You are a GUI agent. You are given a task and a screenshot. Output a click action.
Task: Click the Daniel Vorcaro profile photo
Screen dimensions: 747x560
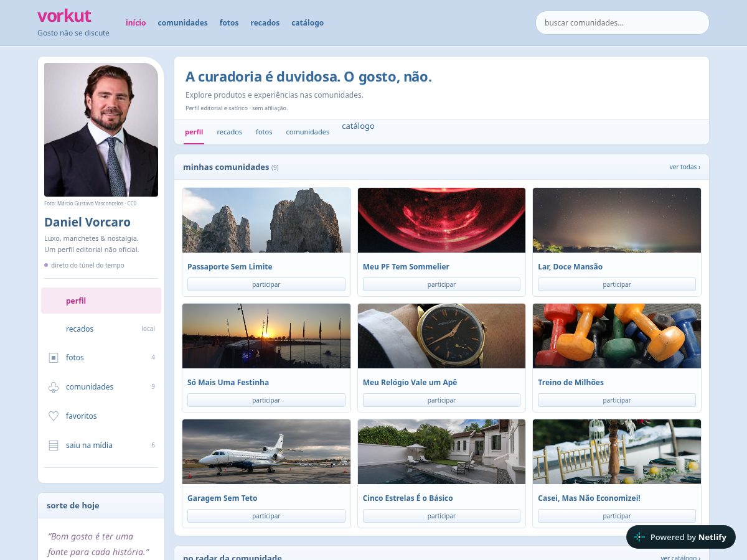pos(101,129)
